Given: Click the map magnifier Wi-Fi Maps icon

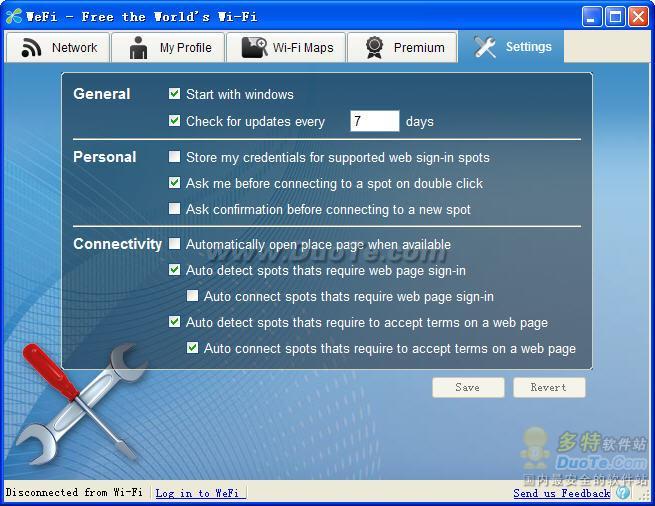Looking at the screenshot, I should 254,47.
